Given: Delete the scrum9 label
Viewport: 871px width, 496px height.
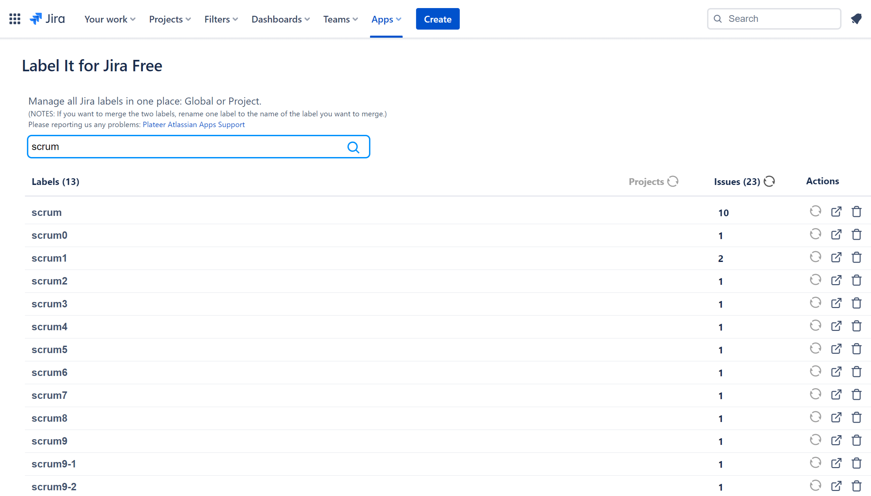Looking at the screenshot, I should point(857,440).
